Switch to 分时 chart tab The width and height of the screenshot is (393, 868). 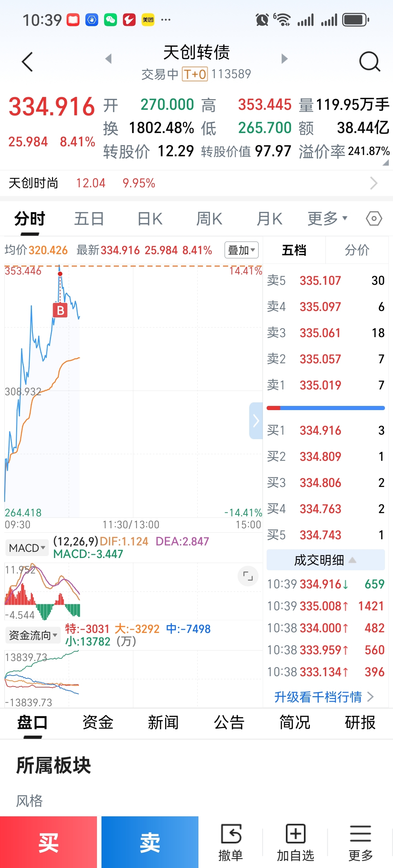[x=30, y=219]
